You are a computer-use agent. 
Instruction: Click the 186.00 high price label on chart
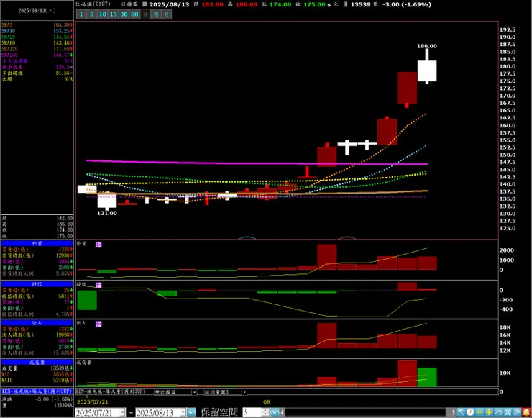(x=427, y=46)
